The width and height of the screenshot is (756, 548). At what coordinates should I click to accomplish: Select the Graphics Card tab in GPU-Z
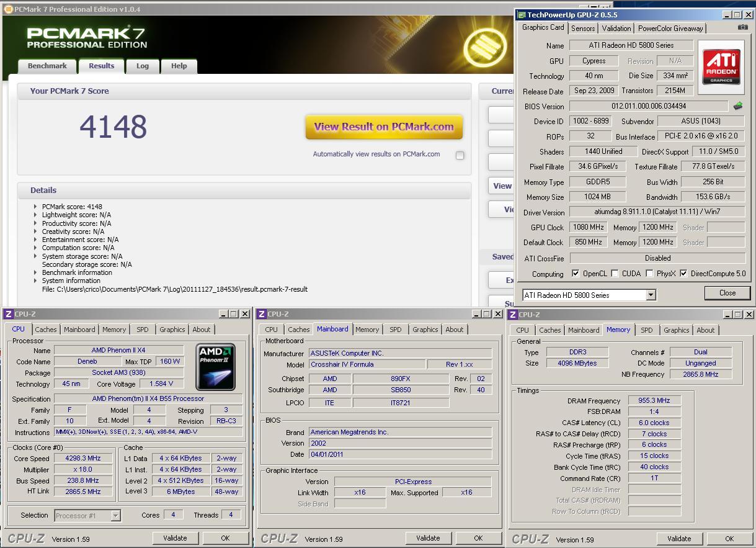[x=543, y=27]
